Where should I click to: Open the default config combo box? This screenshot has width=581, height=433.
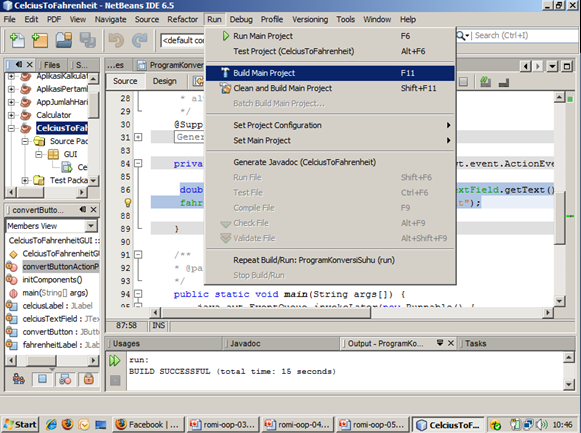pos(183,40)
